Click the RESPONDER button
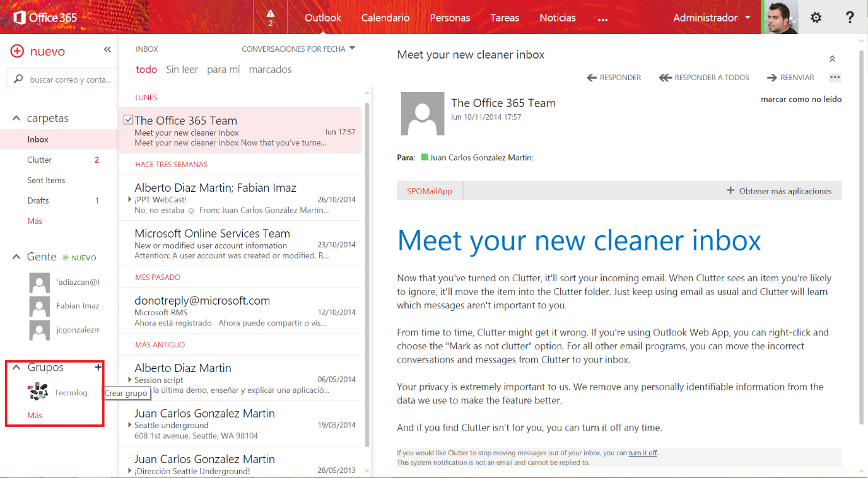Screen dimensions: 868x478 (613, 77)
